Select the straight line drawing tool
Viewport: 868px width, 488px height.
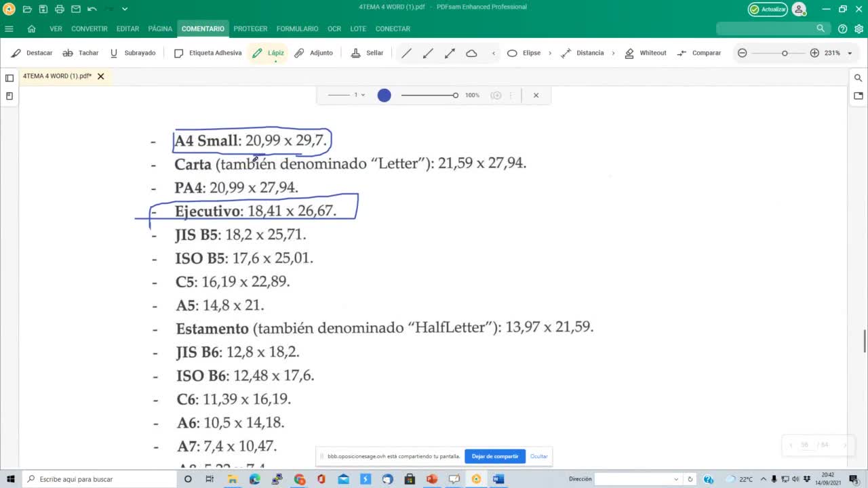(406, 53)
